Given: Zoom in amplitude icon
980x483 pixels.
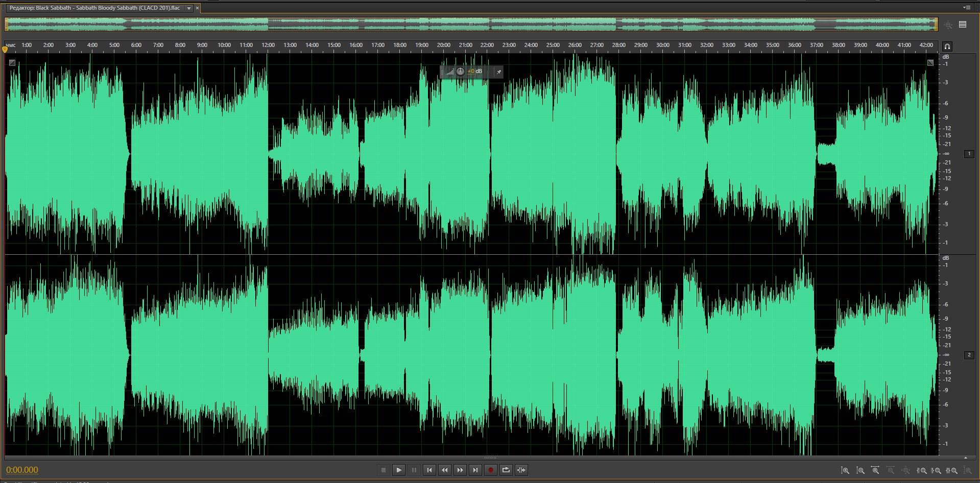Looking at the screenshot, I should (x=845, y=470).
